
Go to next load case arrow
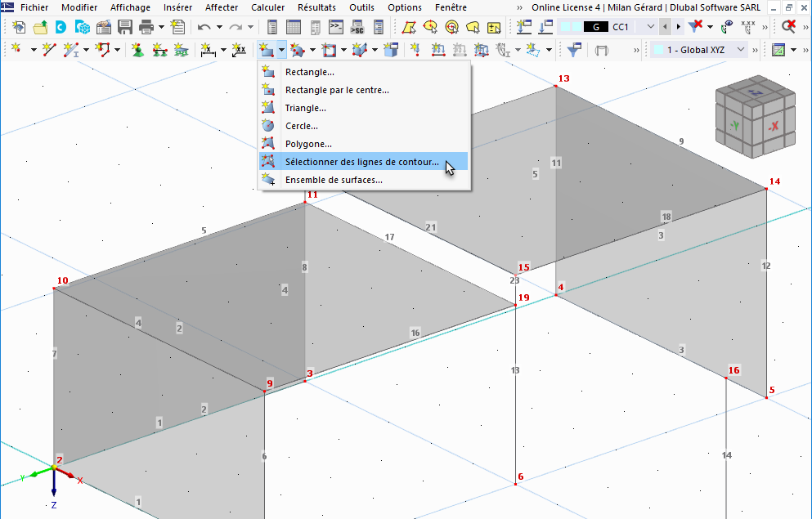tap(679, 26)
